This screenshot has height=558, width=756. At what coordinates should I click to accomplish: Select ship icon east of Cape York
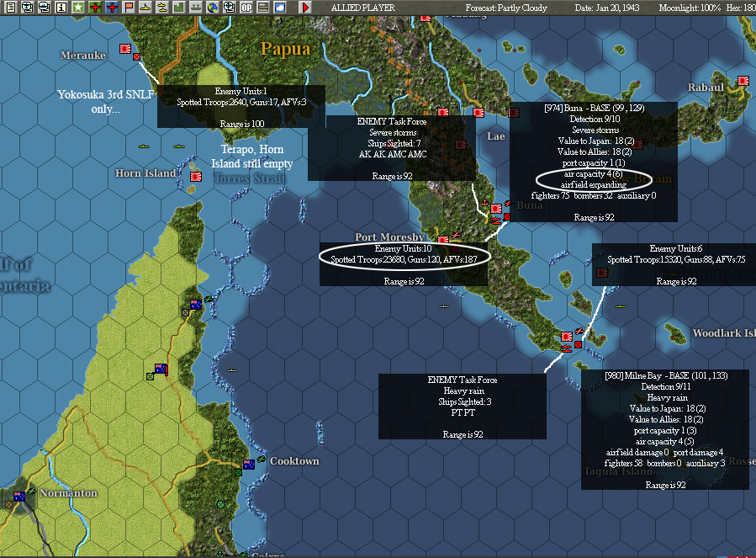(x=232, y=370)
